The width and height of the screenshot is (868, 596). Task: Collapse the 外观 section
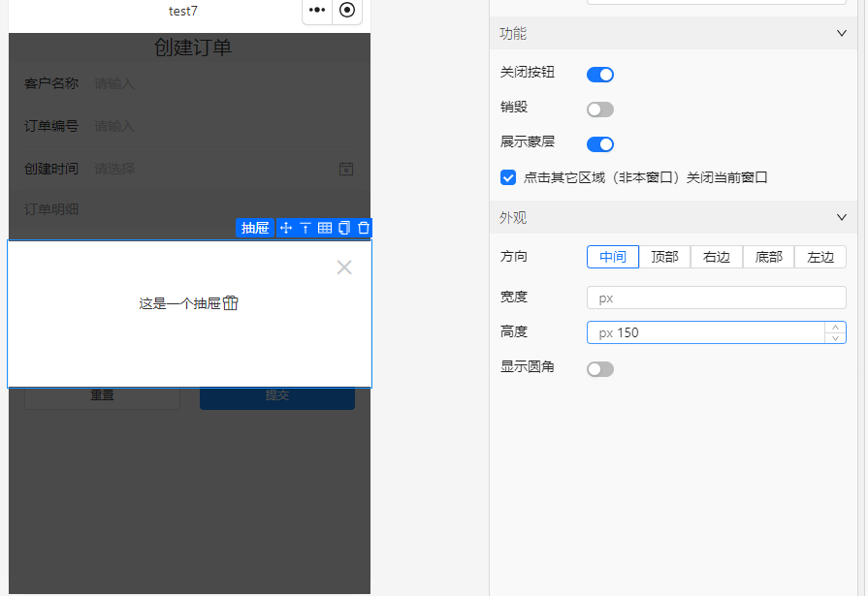[x=842, y=217]
